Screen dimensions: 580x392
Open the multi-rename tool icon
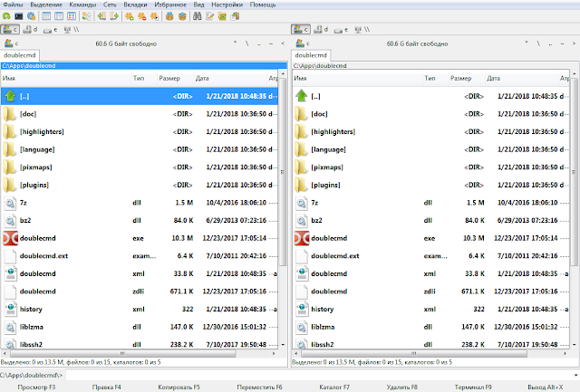click(x=210, y=16)
